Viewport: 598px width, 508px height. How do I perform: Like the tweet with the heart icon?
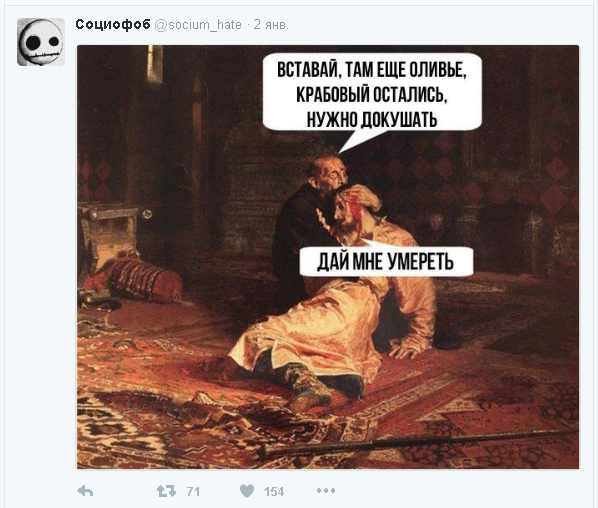click(x=247, y=491)
